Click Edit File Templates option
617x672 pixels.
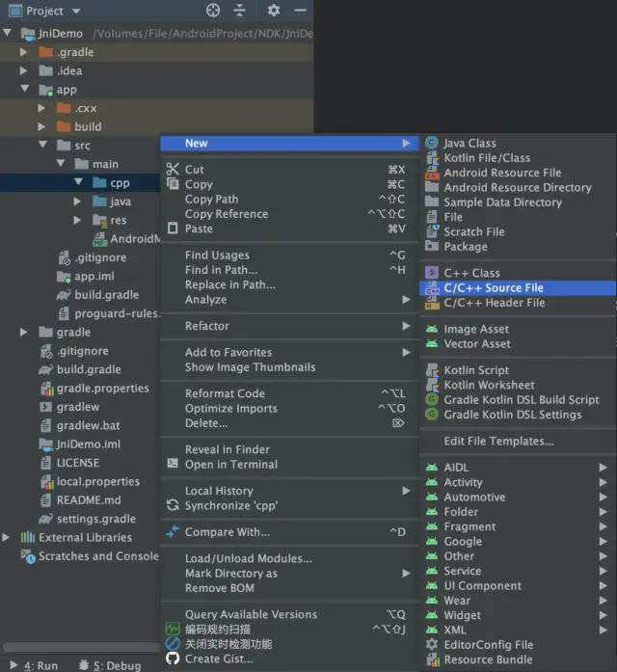pyautogui.click(x=498, y=442)
